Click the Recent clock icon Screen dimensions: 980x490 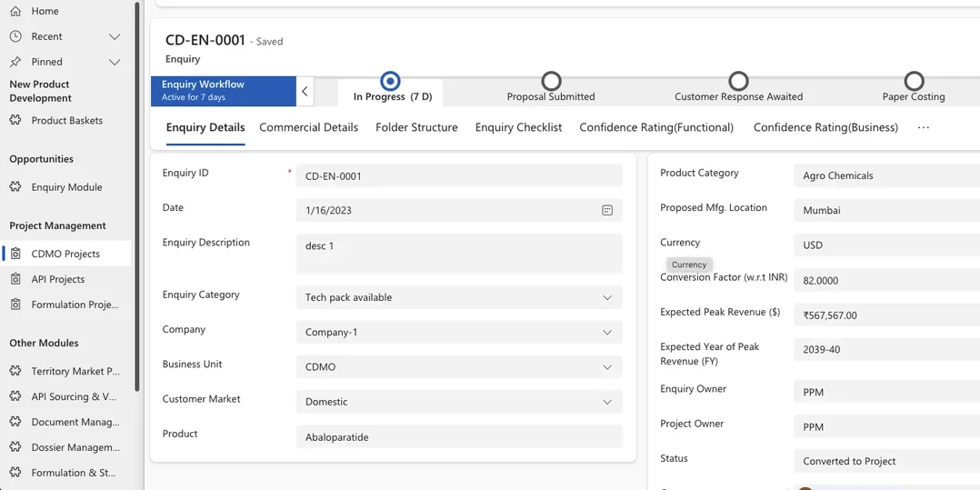pos(15,36)
